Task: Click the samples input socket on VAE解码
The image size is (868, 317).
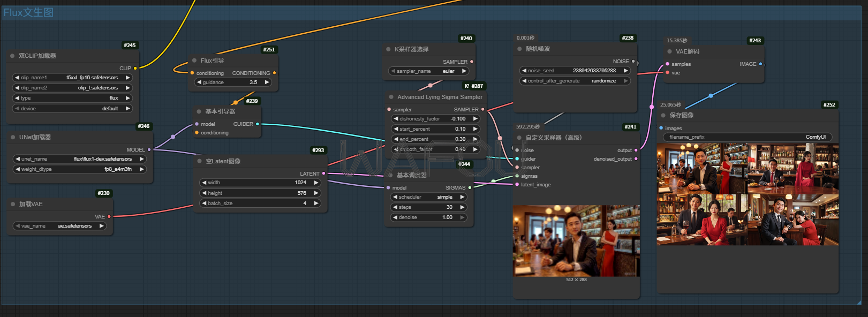Action: click(667, 64)
